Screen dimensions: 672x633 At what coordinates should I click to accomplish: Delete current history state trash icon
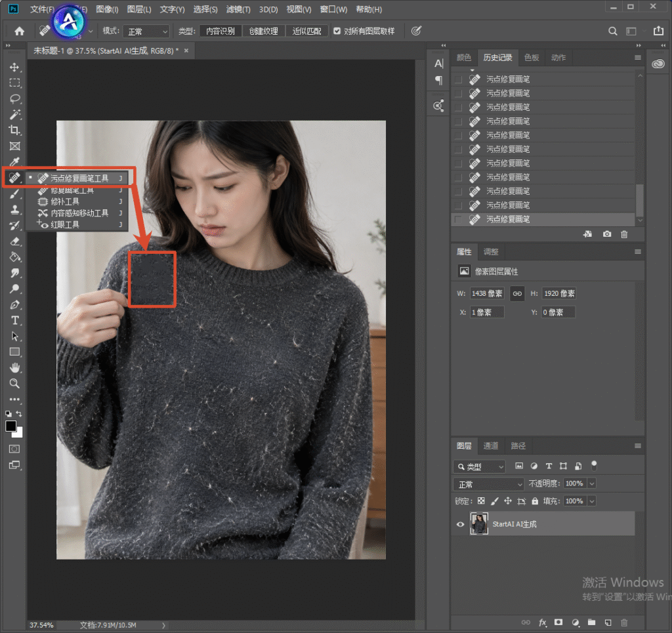(x=624, y=234)
